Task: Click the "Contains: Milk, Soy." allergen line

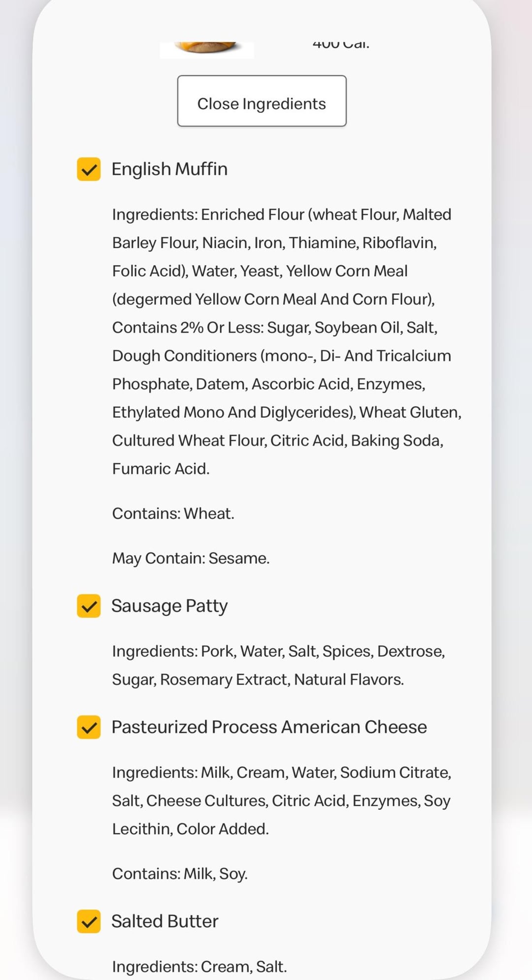Action: 180,874
